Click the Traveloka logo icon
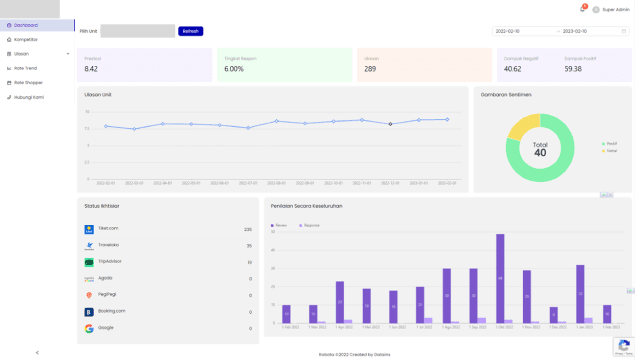Screen dimensions: 635x360 tap(89, 246)
